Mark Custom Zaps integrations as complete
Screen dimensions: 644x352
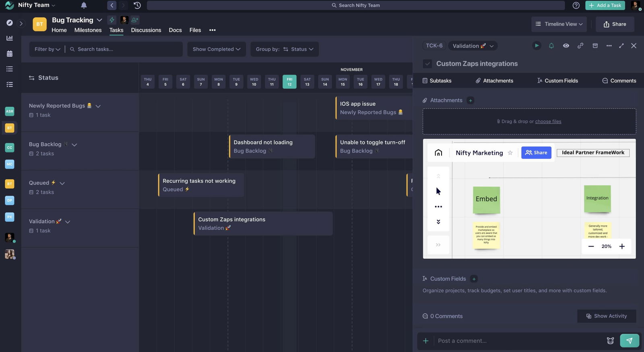click(x=427, y=64)
